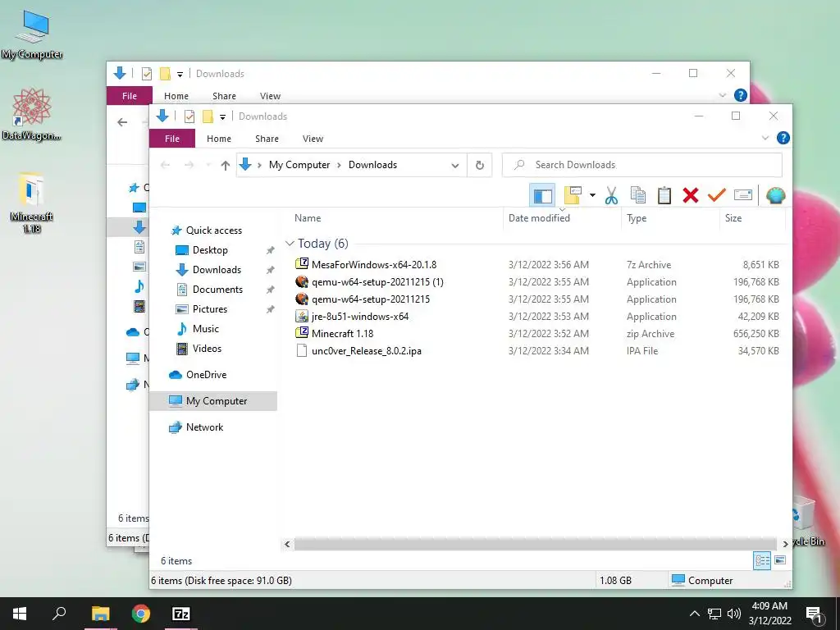Open Help question mark in front window
This screenshot has height=630, width=840.
pos(783,138)
